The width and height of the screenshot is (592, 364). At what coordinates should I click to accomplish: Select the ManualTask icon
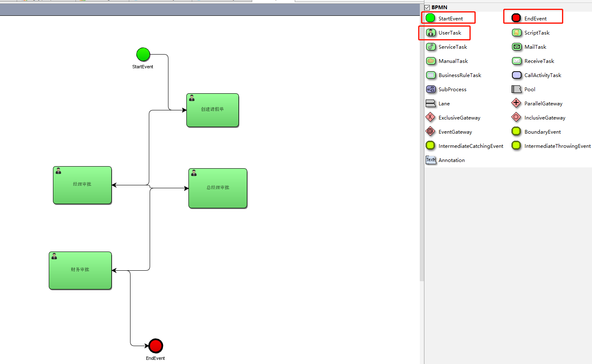click(x=431, y=61)
